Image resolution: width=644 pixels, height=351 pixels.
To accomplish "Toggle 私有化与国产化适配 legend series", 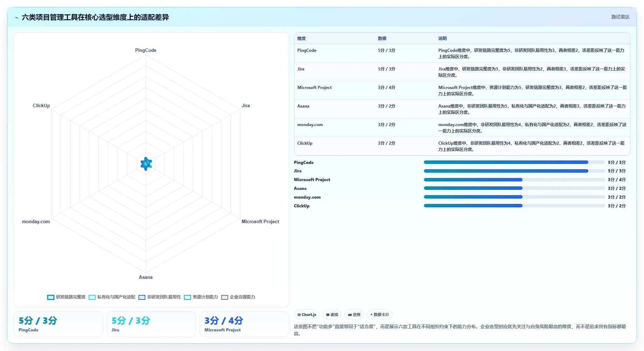I will pyautogui.click(x=112, y=297).
